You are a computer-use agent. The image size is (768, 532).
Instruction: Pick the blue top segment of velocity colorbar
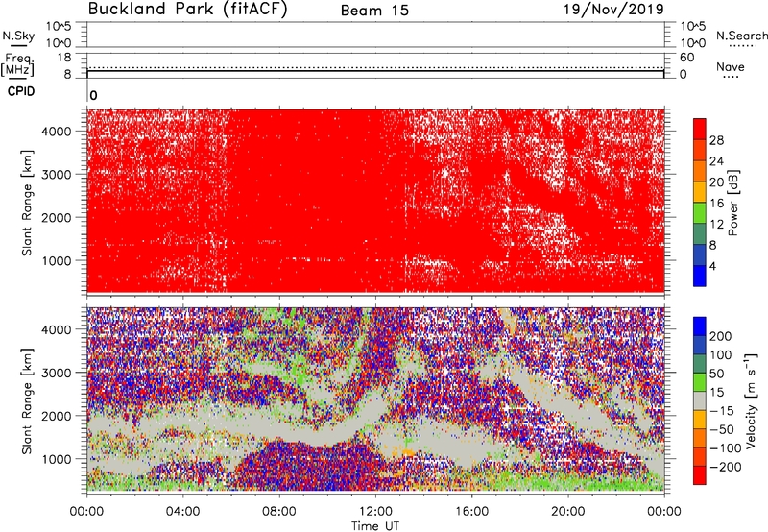[x=700, y=326]
